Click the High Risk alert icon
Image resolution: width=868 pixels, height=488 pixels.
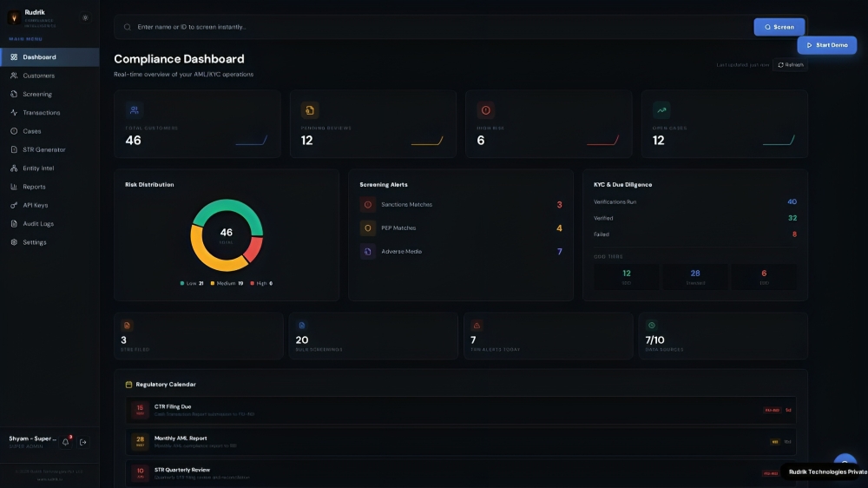click(485, 110)
